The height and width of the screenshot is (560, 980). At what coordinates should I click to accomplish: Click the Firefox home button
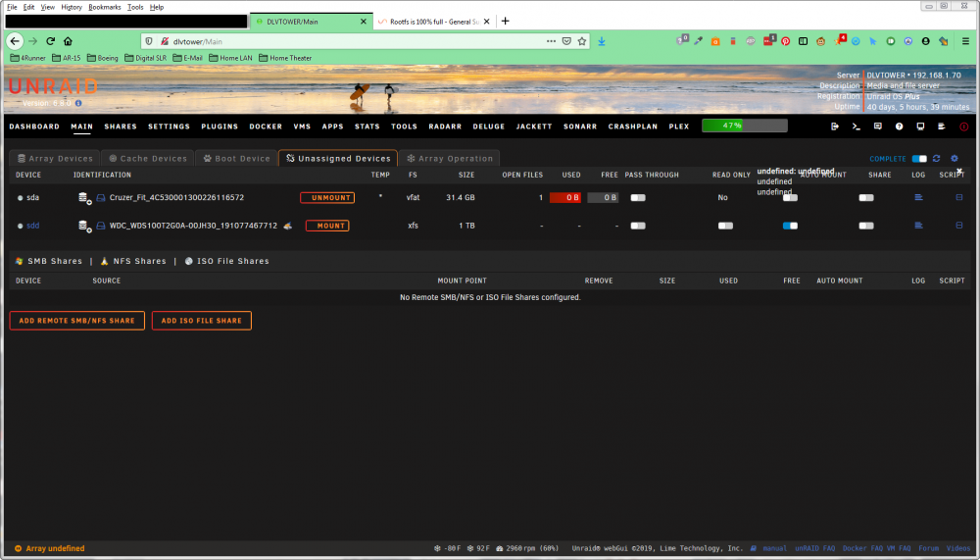pyautogui.click(x=69, y=41)
